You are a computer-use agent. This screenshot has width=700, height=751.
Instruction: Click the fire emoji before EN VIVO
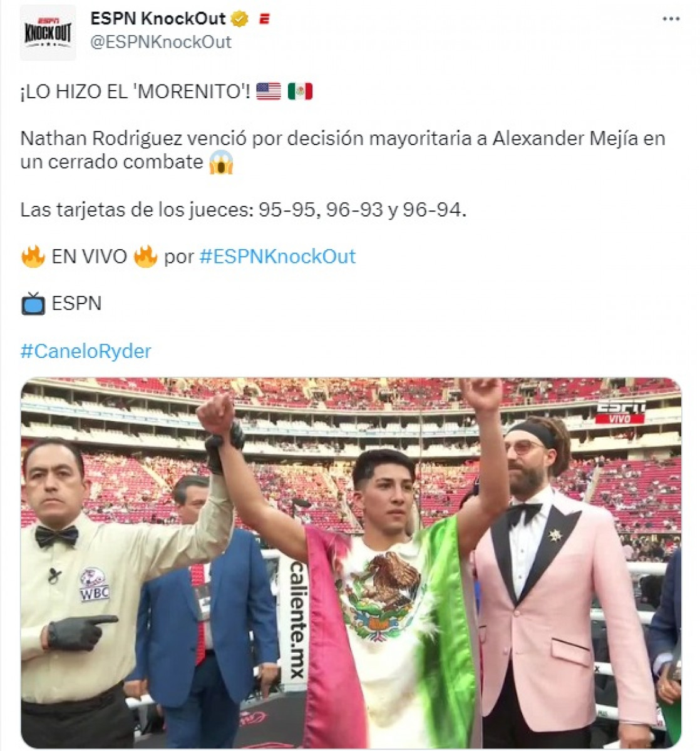(x=33, y=256)
